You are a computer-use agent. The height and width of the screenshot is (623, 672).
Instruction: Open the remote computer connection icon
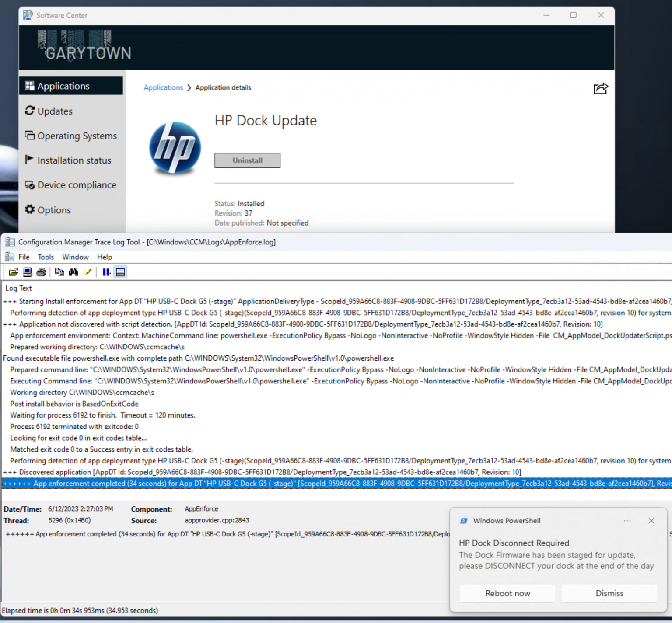tap(28, 272)
